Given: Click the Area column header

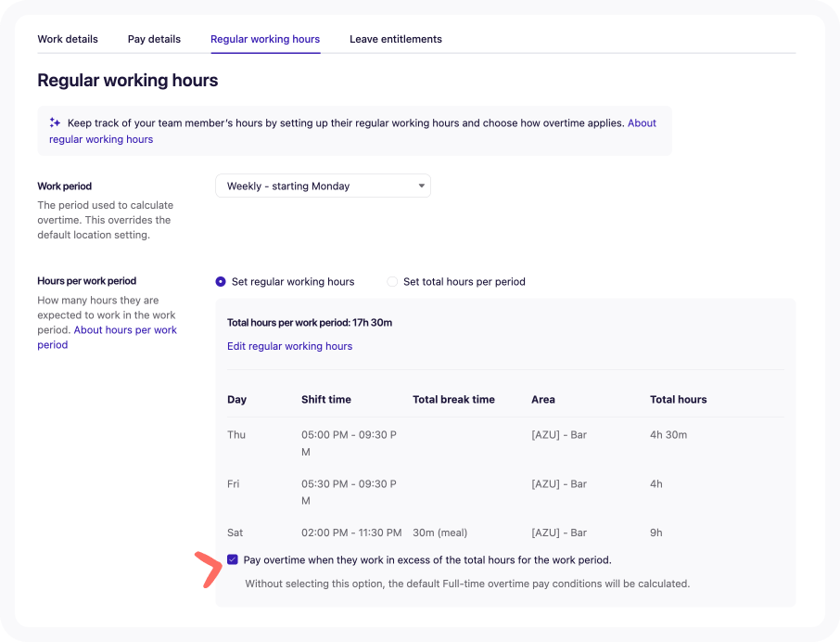Looking at the screenshot, I should point(543,400).
